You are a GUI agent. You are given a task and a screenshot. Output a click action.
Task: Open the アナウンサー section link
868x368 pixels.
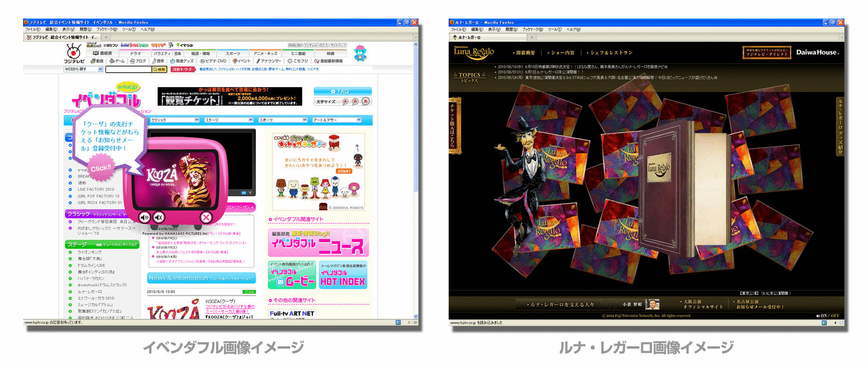[269, 61]
